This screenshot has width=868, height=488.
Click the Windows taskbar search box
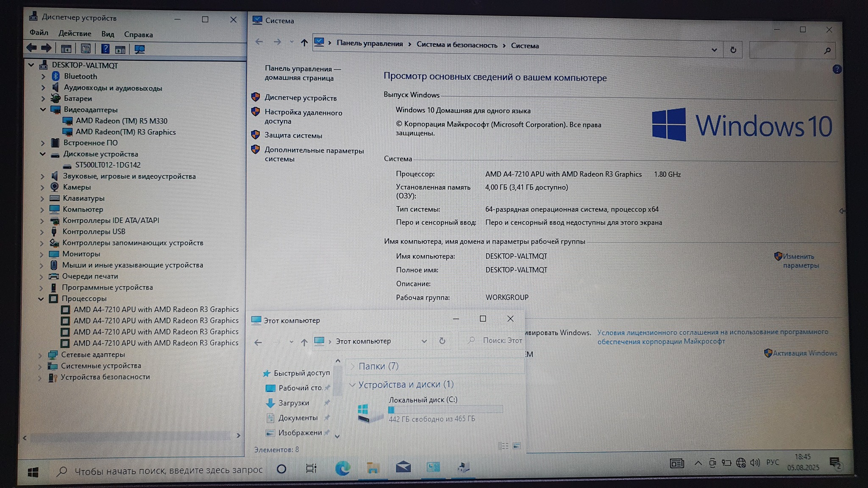(168, 470)
